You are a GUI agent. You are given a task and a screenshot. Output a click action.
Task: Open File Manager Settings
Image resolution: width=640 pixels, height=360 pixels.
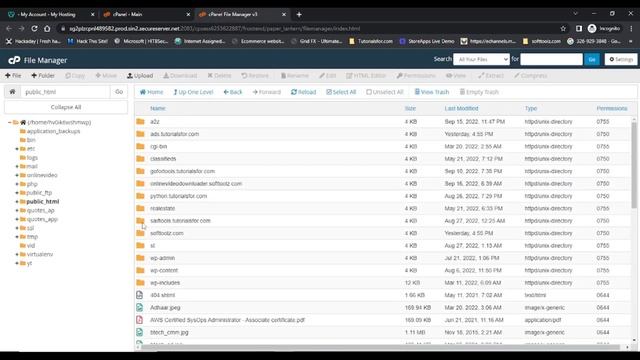click(621, 59)
